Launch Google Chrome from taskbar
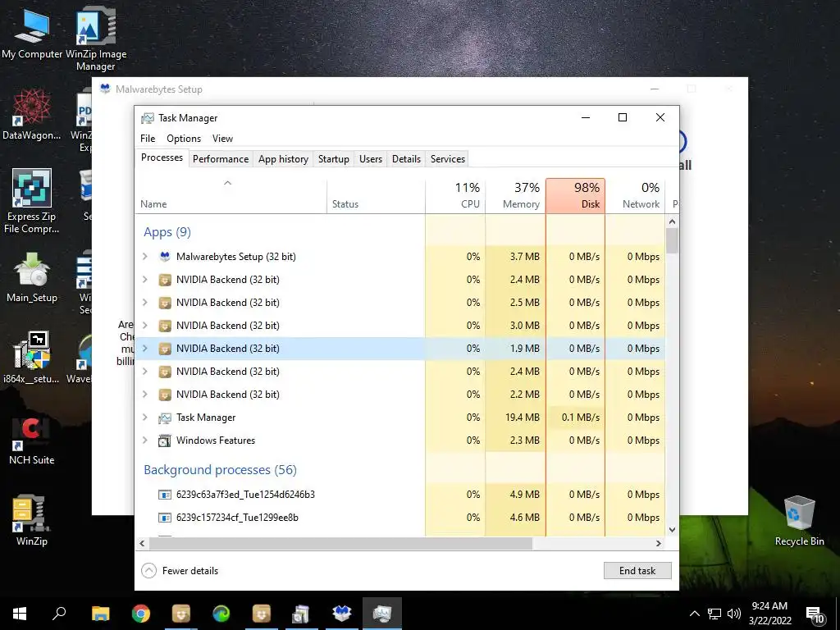 click(141, 614)
